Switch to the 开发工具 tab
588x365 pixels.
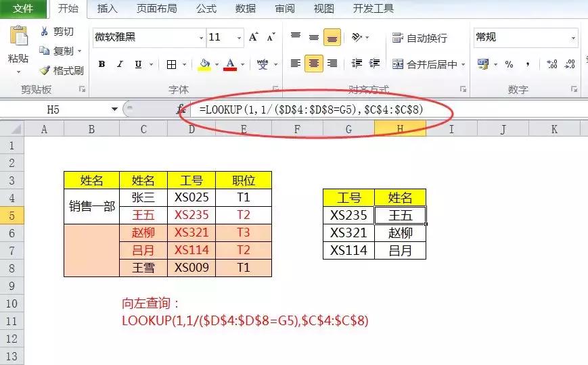[373, 8]
